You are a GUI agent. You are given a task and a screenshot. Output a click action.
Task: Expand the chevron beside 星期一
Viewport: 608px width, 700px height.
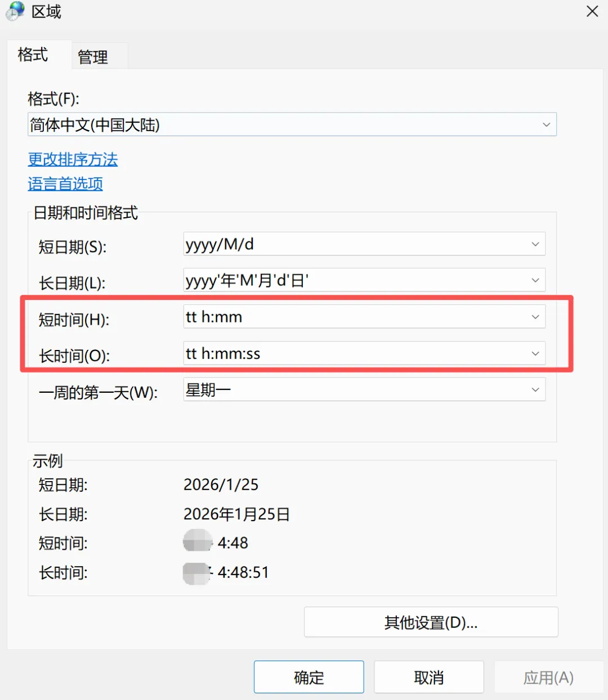pyautogui.click(x=534, y=389)
